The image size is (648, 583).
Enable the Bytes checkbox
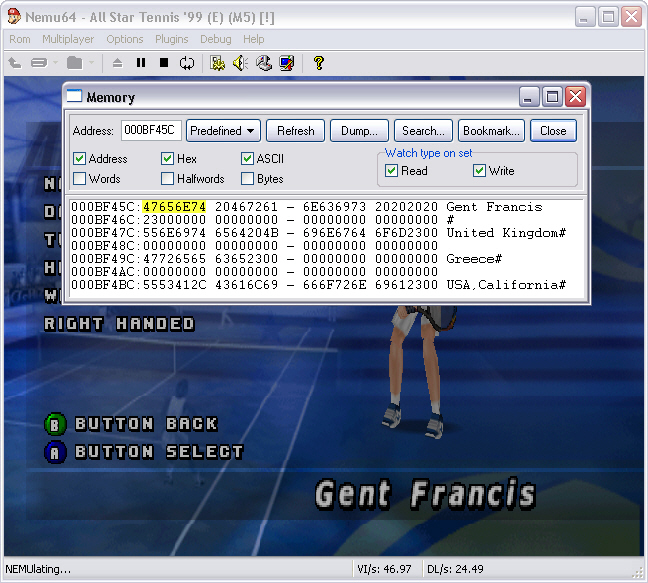[247, 178]
